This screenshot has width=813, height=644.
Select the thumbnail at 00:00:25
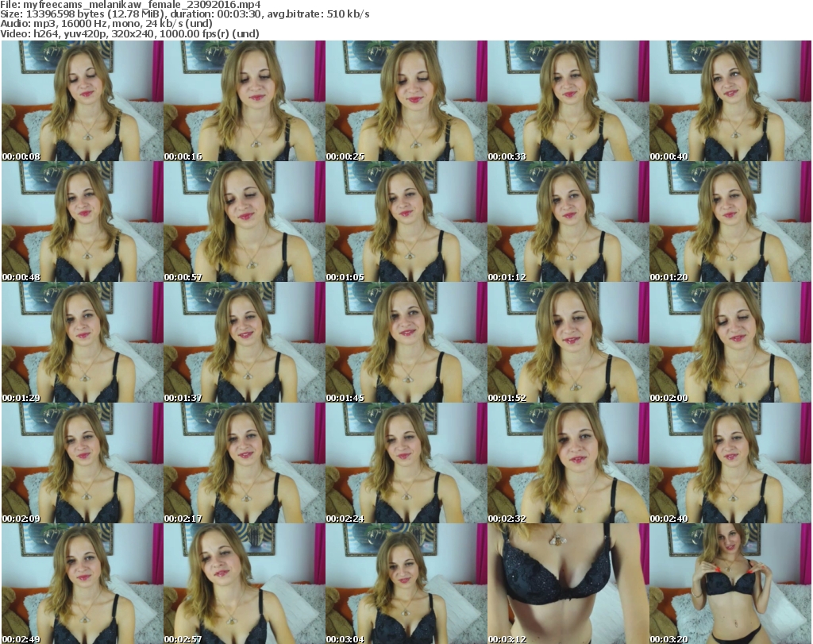(406, 101)
